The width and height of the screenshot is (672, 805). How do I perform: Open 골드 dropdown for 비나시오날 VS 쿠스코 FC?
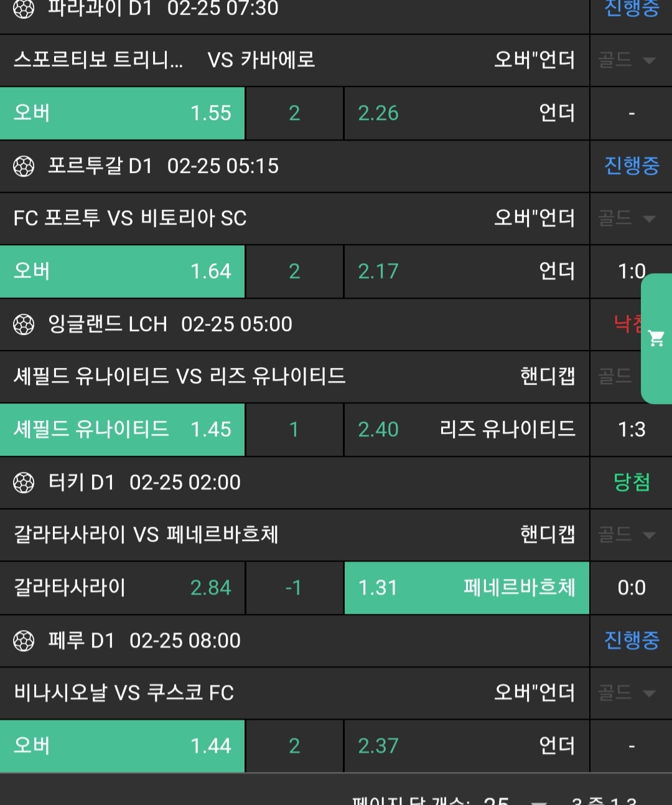pyautogui.click(x=627, y=693)
